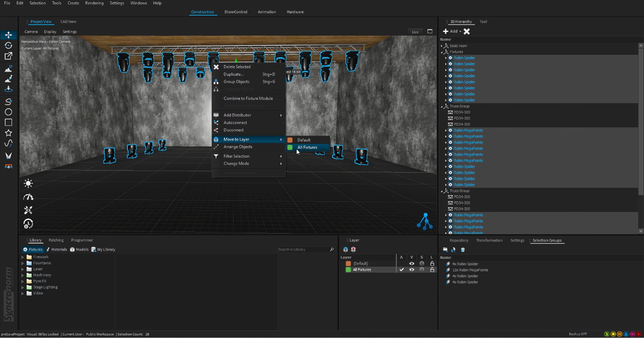This screenshot has width=644, height=338.
Task: Click the sun lighting icon in viewport
Action: (x=28, y=183)
